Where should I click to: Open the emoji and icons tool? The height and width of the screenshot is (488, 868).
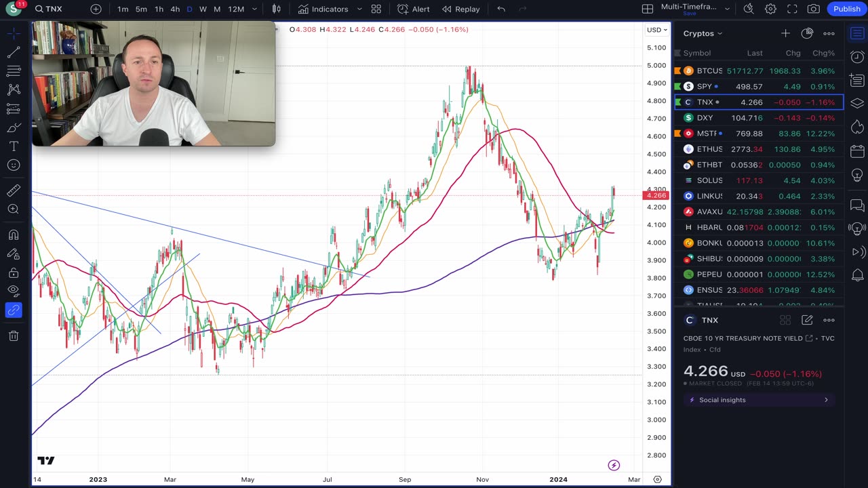[14, 165]
